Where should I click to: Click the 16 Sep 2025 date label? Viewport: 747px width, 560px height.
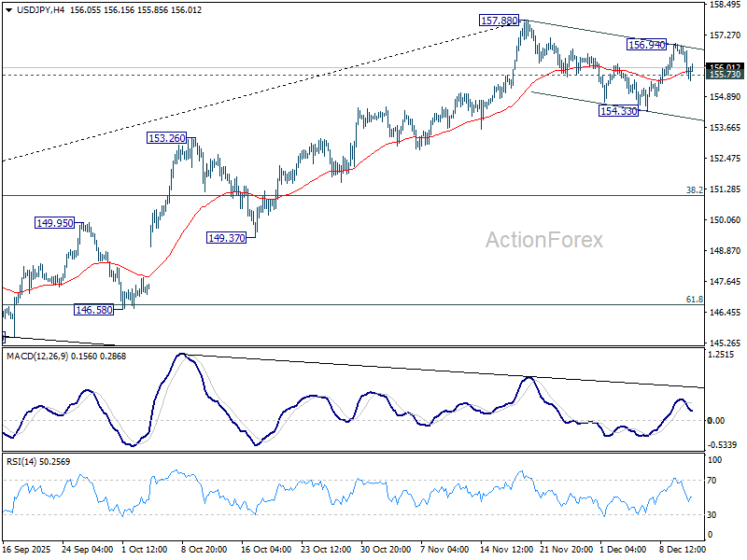pos(26,550)
